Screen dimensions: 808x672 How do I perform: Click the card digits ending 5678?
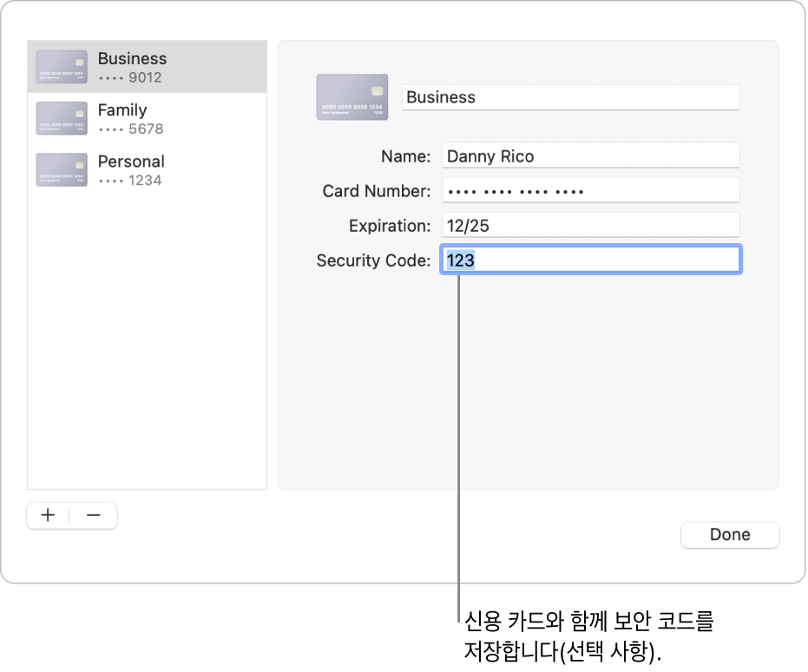click(x=131, y=128)
